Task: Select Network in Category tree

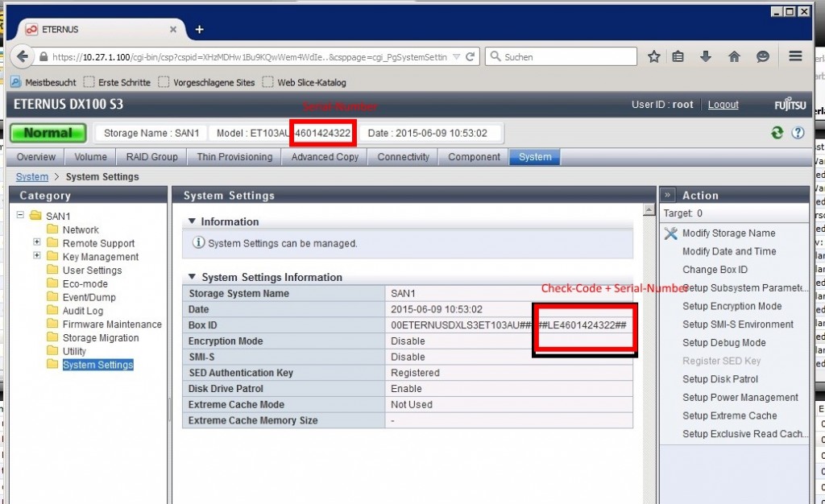Action: click(81, 229)
